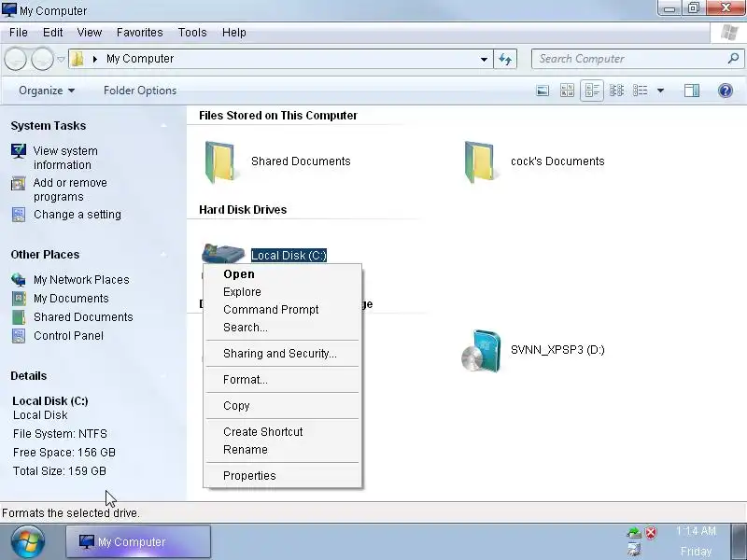Choose Create Shortcut in the context menu
The width and height of the screenshot is (747, 560).
click(x=283, y=432)
